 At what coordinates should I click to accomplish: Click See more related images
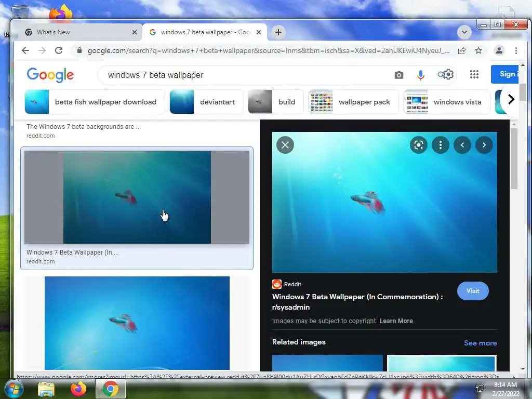pyautogui.click(x=480, y=343)
